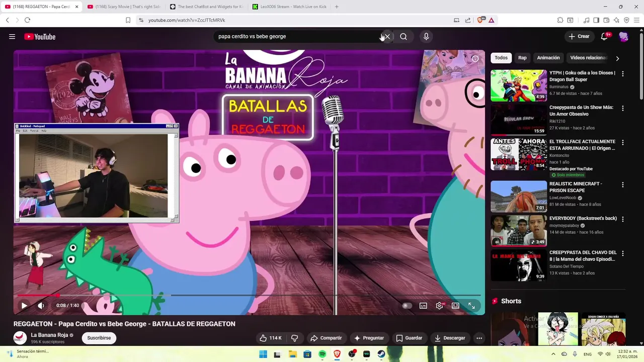Start voice search with microphone
Viewport: 644px width, 362px height.
click(426, 36)
